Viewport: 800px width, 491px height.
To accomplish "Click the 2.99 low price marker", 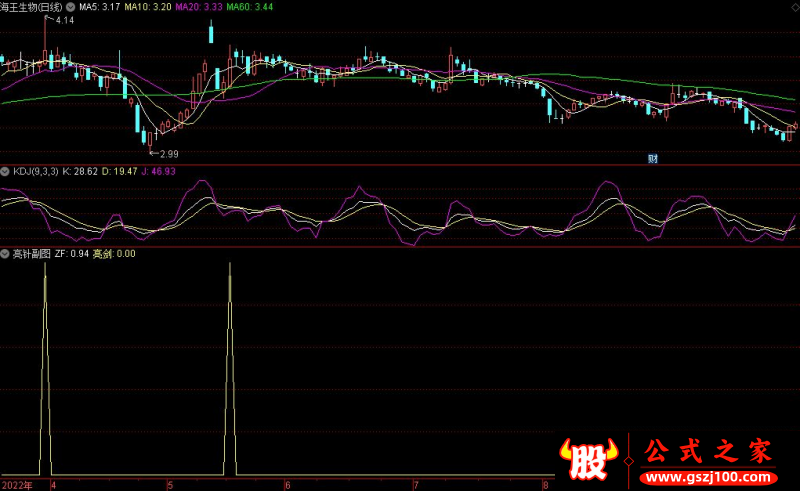I will [x=168, y=153].
